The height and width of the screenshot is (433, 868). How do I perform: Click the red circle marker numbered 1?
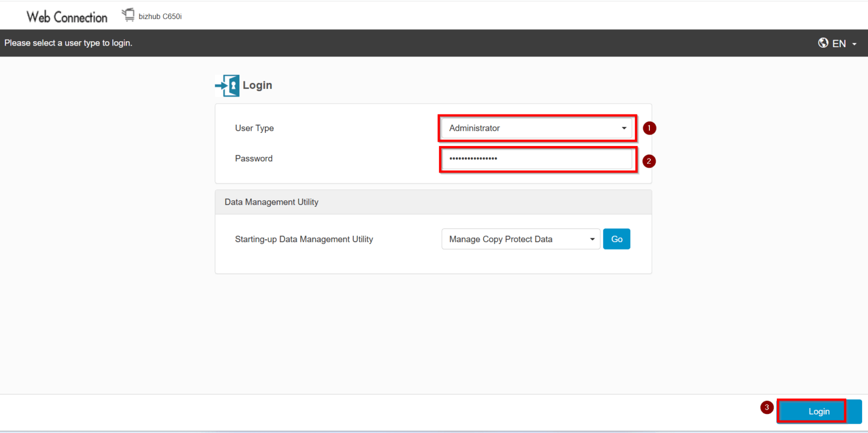click(x=649, y=128)
